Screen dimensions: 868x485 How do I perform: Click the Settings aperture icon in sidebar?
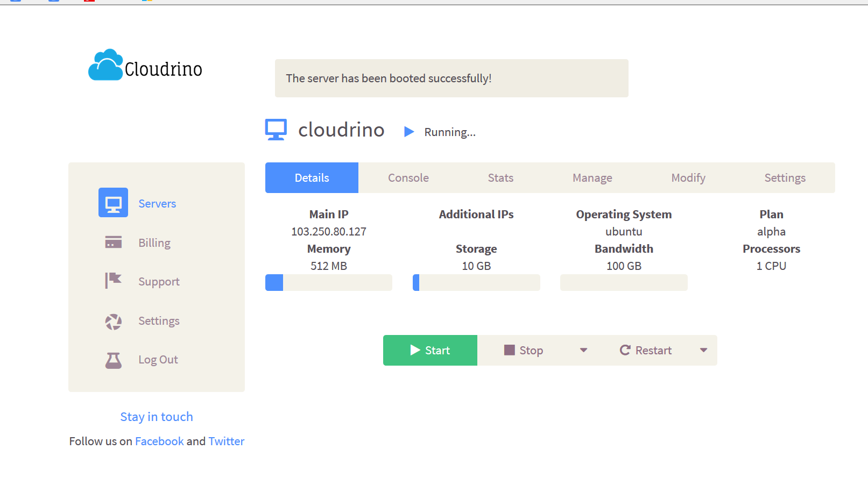[x=113, y=322]
